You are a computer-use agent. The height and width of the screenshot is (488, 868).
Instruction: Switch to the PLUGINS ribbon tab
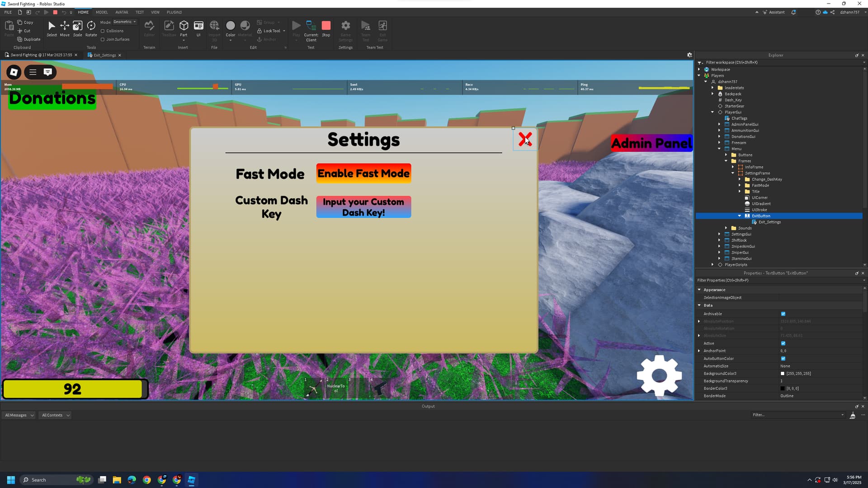[174, 12]
